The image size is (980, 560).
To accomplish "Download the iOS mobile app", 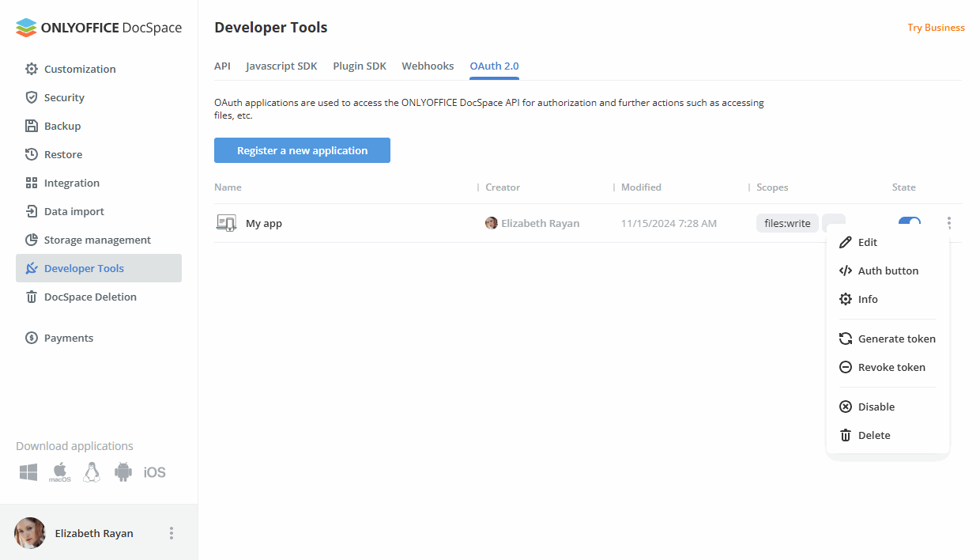I will point(155,472).
